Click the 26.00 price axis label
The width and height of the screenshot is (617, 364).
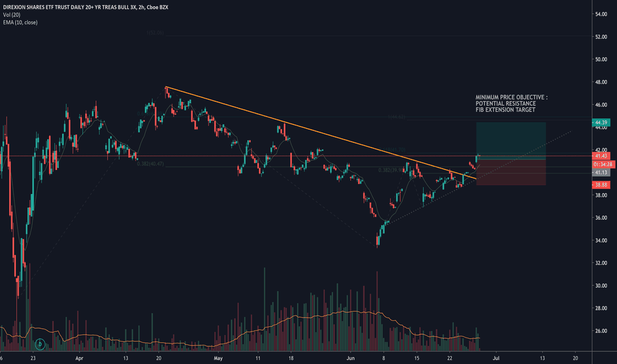(601, 331)
